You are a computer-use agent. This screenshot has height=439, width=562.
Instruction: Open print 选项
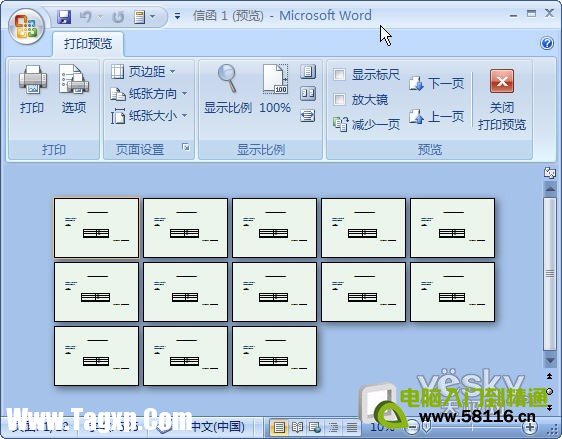click(74, 90)
